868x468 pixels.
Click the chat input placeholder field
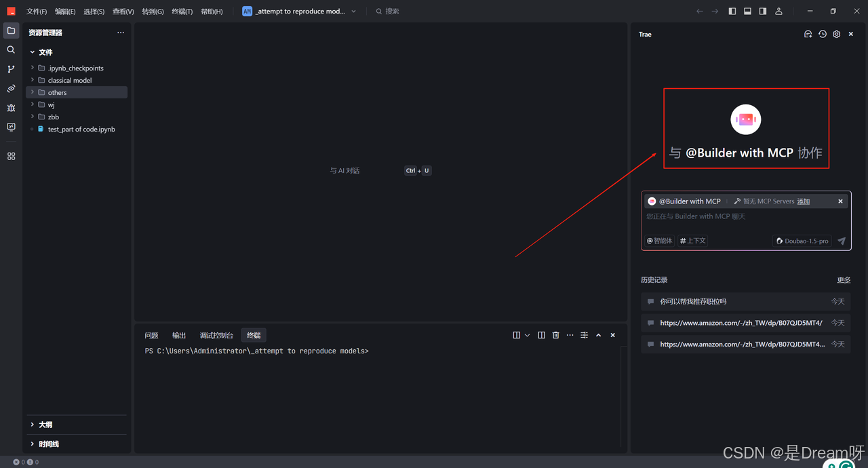746,216
